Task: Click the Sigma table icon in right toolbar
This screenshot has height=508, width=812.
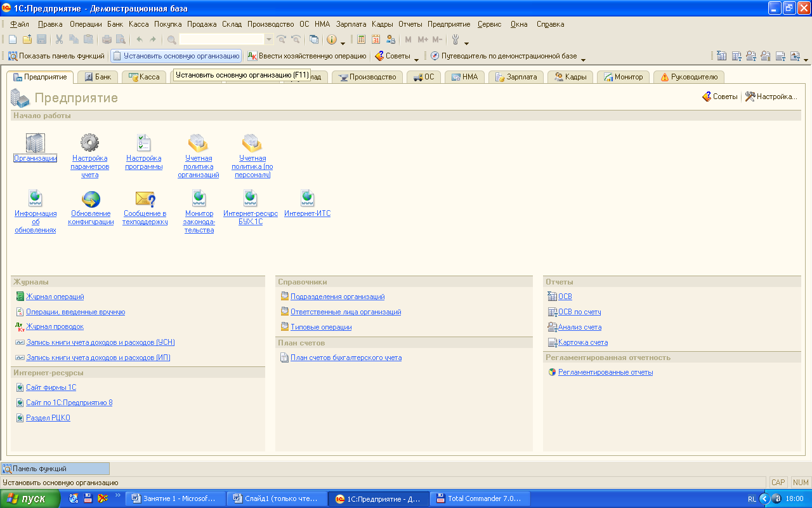Action: (x=722, y=56)
